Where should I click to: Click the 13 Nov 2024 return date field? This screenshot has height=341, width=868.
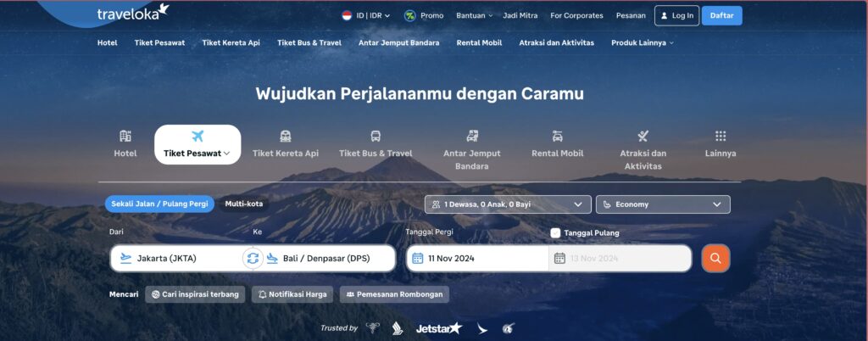click(620, 258)
